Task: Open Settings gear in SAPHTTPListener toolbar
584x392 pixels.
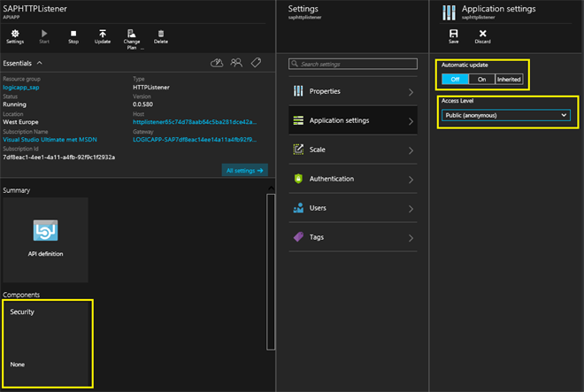Action: point(15,35)
